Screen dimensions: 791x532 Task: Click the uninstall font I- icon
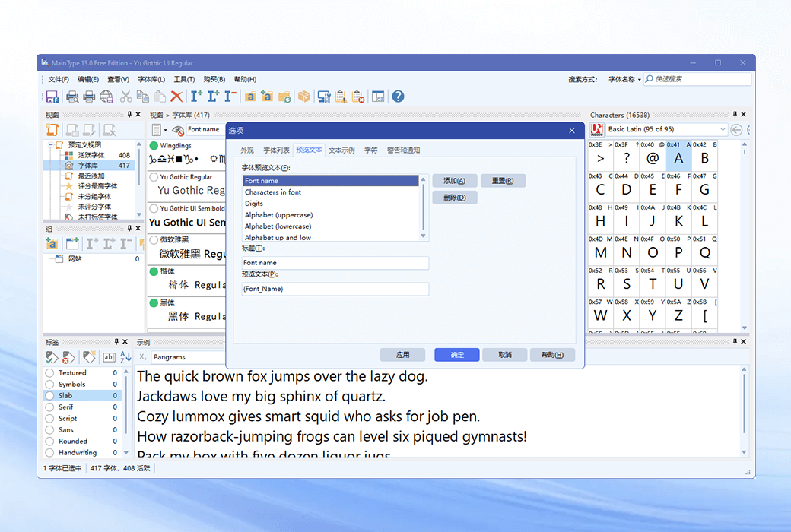pos(230,97)
